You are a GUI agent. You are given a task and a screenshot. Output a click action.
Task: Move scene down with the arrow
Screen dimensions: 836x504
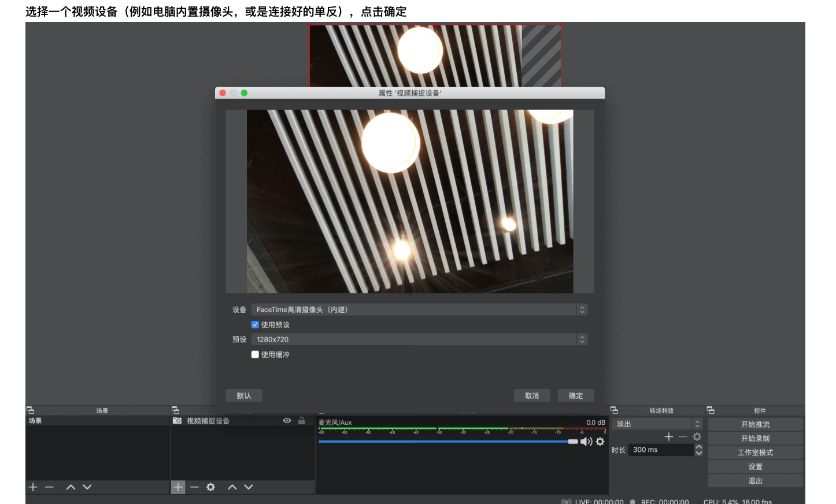click(x=87, y=487)
